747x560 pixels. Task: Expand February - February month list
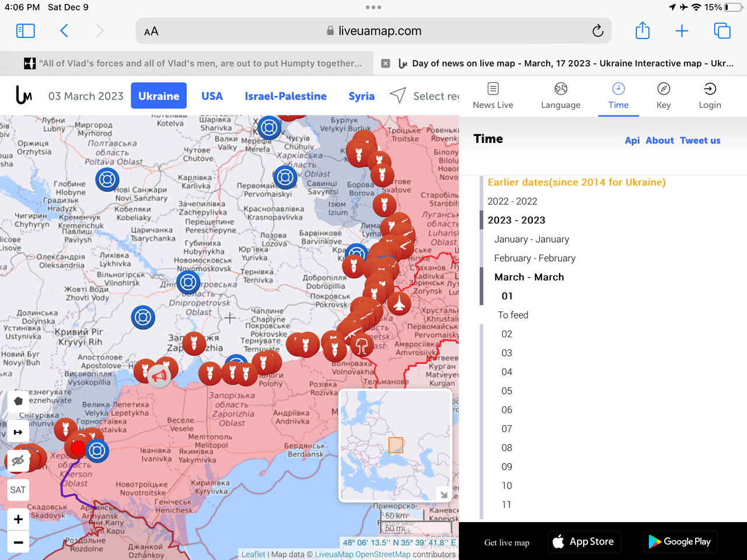click(535, 258)
